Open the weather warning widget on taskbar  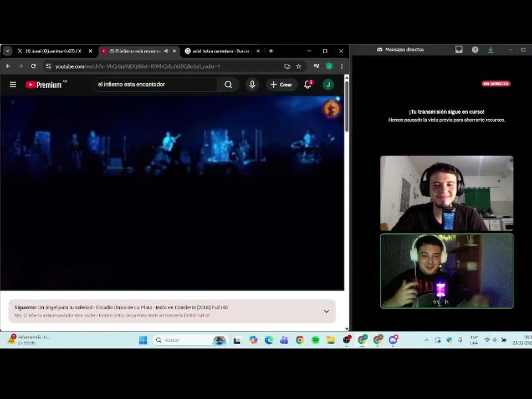(x=29, y=340)
